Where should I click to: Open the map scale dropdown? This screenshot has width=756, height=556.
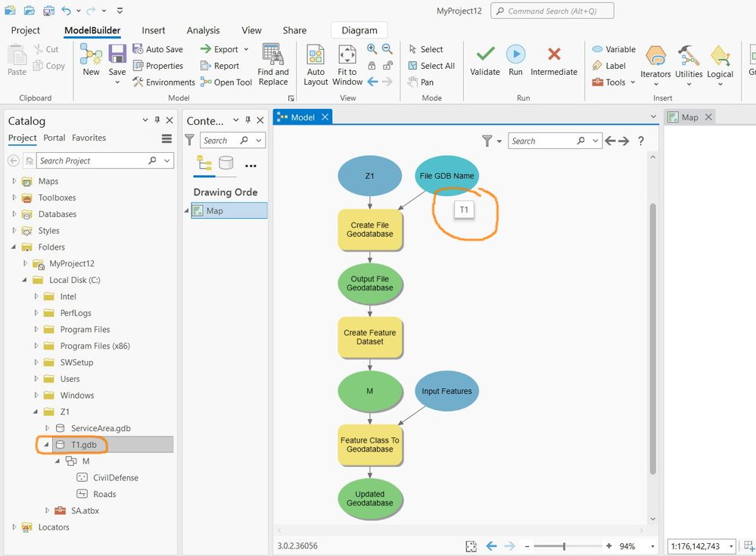(731, 546)
